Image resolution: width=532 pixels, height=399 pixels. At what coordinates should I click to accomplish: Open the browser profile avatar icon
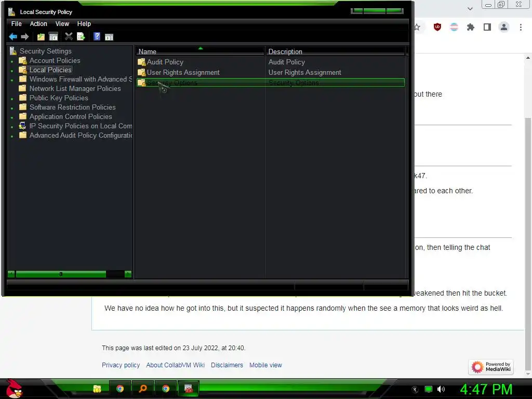tap(504, 27)
